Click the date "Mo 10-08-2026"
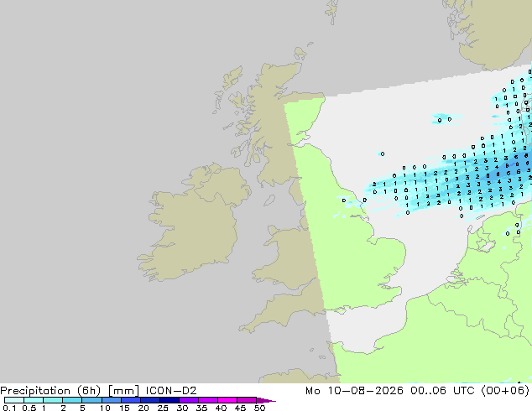The height and width of the screenshot is (411, 532). [x=355, y=391]
